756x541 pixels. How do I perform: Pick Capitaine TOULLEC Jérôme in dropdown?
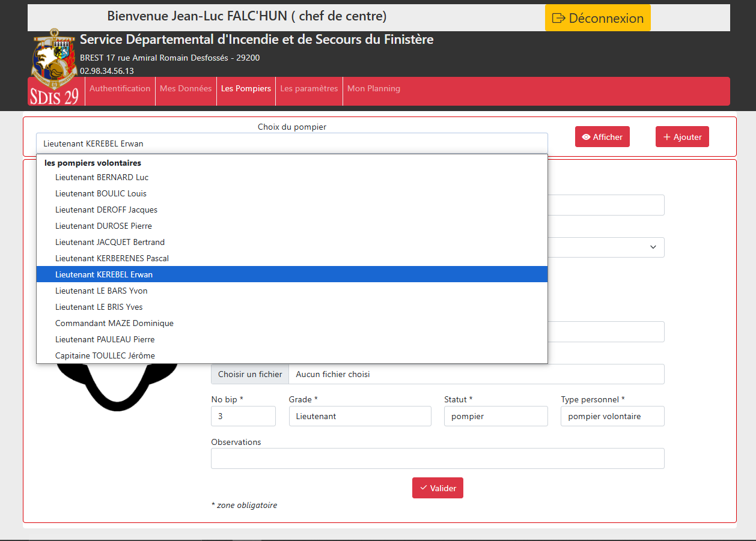tap(105, 356)
